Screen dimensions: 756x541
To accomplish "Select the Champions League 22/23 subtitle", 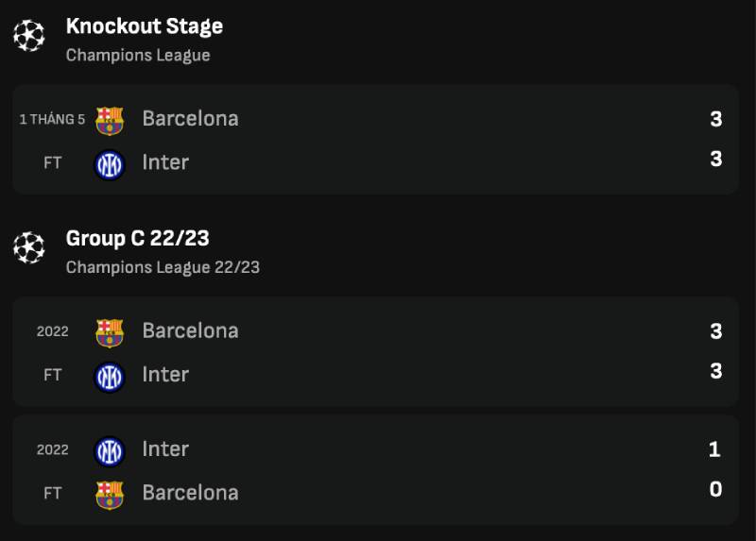I will [163, 267].
